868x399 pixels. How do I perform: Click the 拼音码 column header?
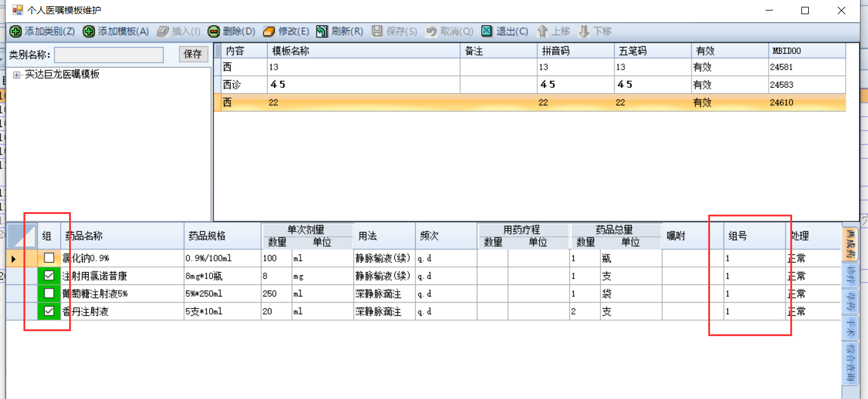(576, 51)
